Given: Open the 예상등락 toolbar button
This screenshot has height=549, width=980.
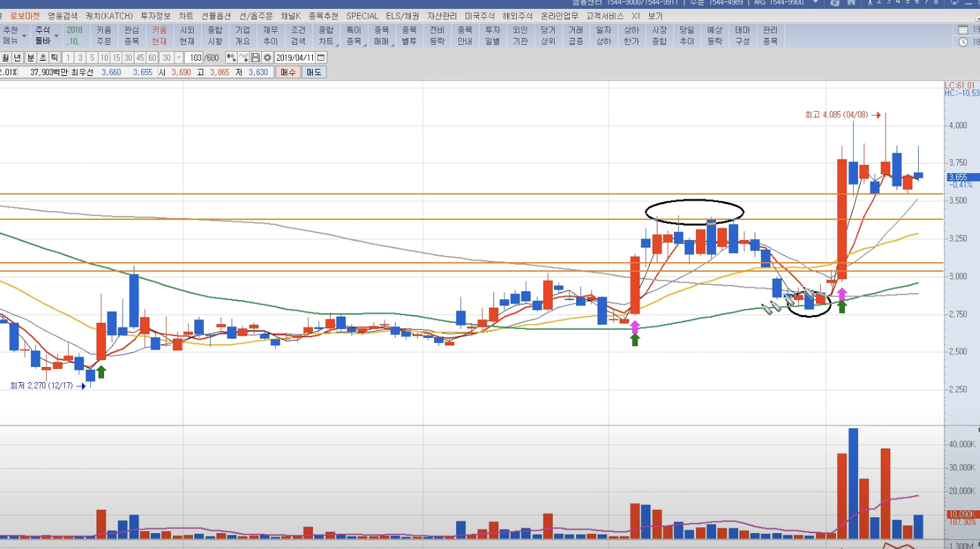Looking at the screenshot, I should 715,36.
